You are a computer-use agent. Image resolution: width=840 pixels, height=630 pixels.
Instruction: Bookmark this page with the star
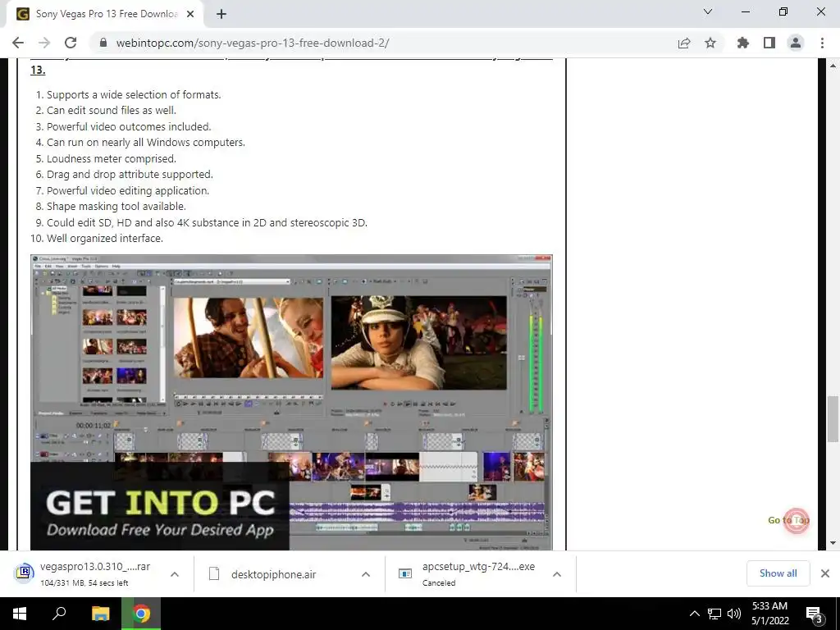[x=710, y=43]
